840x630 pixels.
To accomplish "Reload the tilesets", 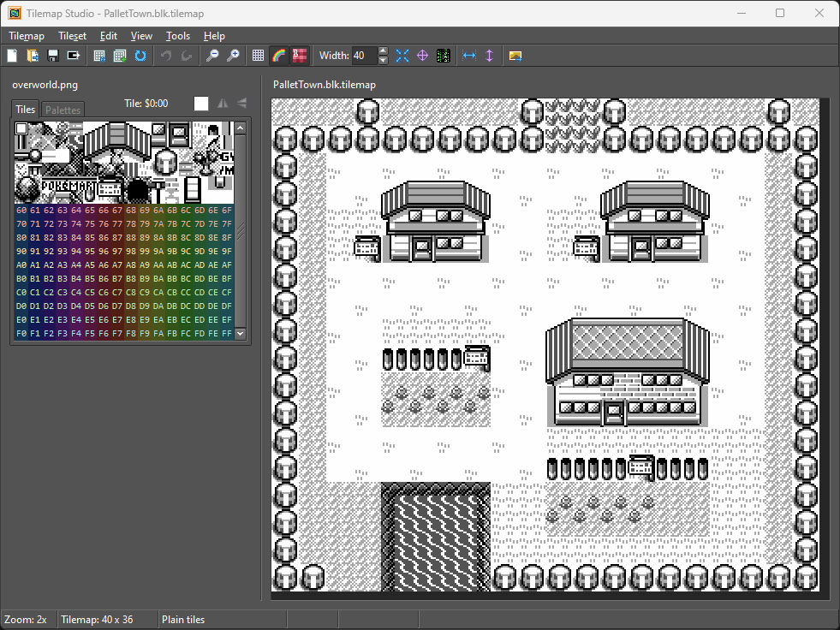I will 140,55.
